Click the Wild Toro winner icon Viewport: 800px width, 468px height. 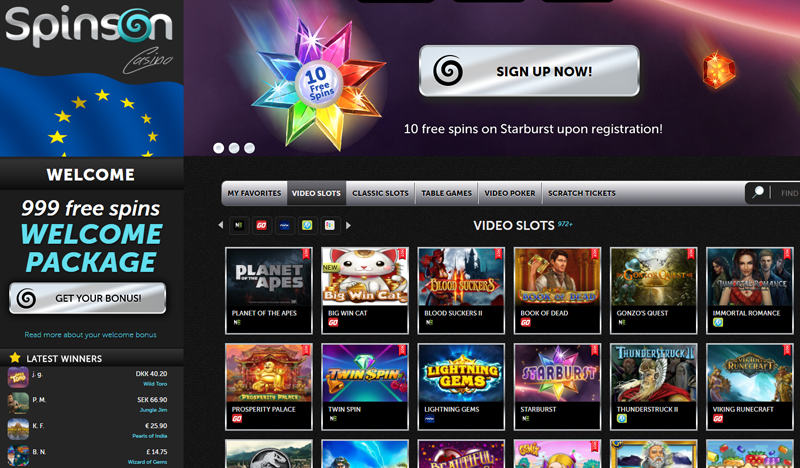[x=17, y=377]
